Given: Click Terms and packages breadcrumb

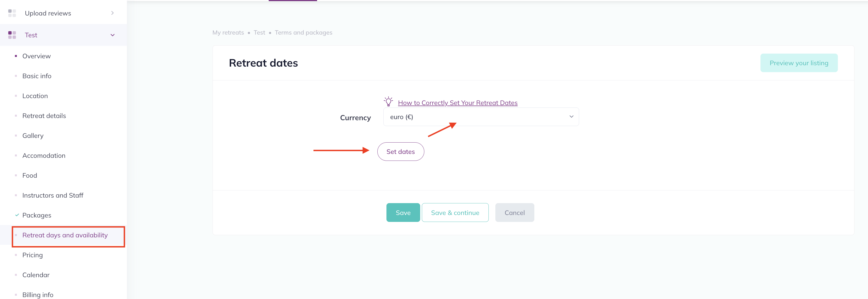Looking at the screenshot, I should (303, 33).
